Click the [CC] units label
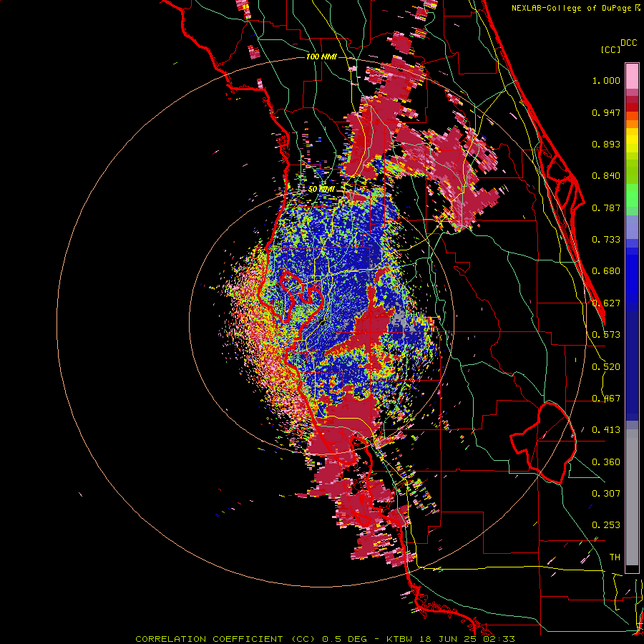This screenshot has height=644, width=644. [x=610, y=49]
